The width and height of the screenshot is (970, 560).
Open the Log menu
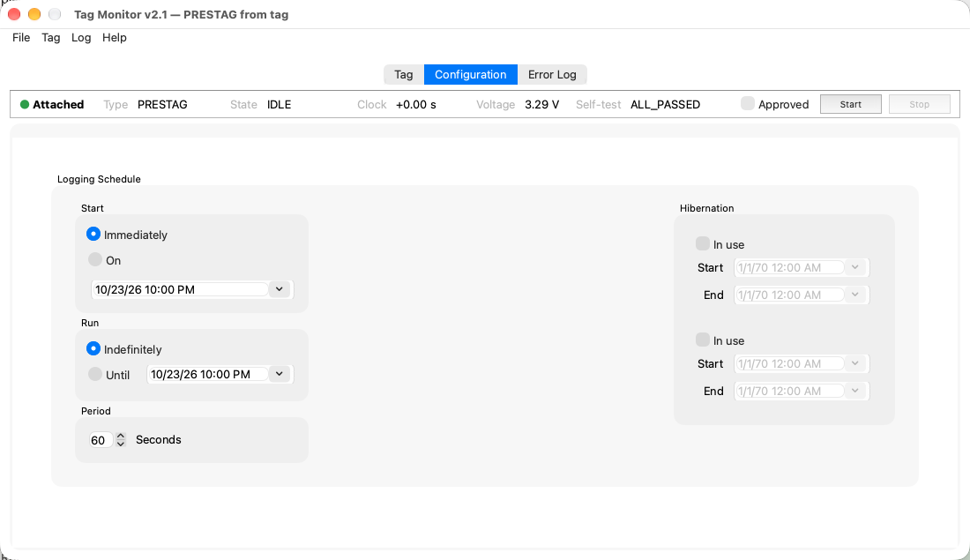click(81, 38)
